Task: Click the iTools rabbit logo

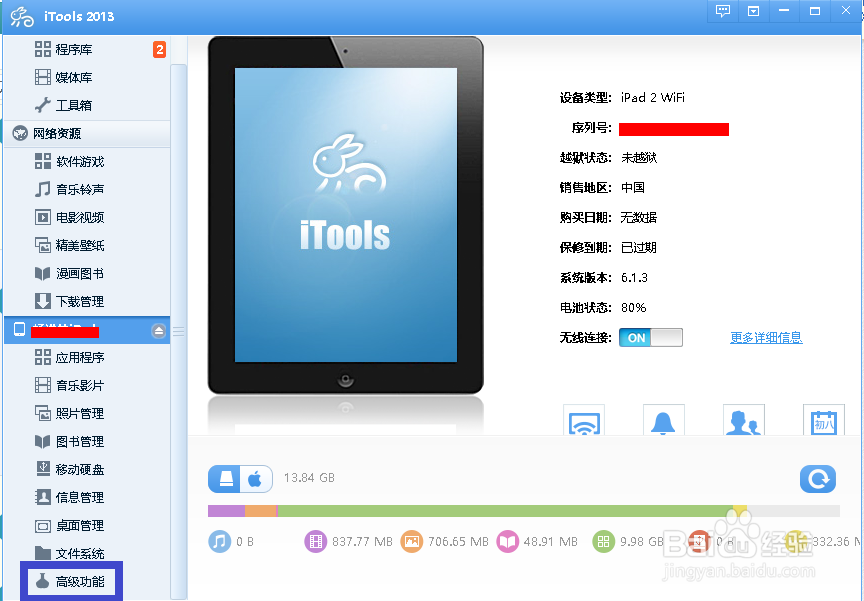Action: [x=23, y=16]
